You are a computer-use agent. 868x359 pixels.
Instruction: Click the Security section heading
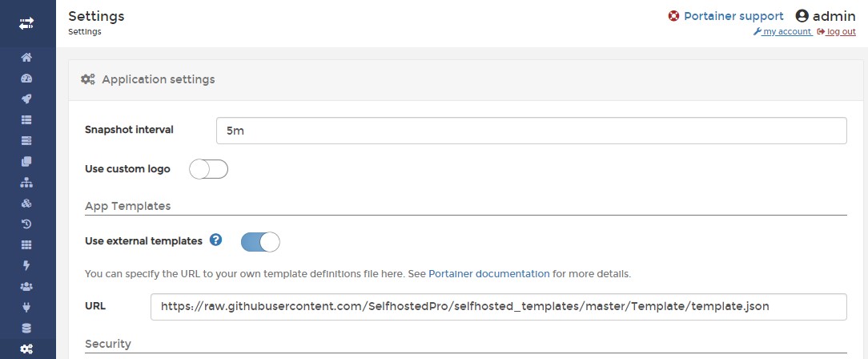108,344
